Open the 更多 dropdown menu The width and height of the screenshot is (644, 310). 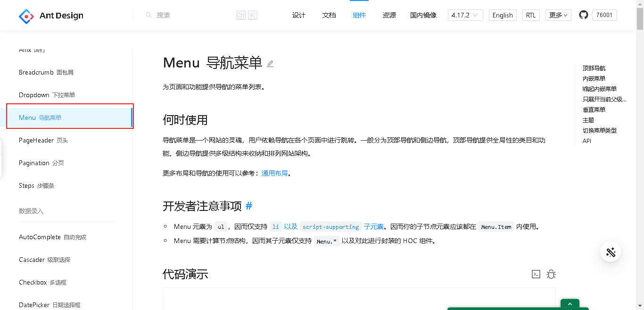pyautogui.click(x=559, y=15)
